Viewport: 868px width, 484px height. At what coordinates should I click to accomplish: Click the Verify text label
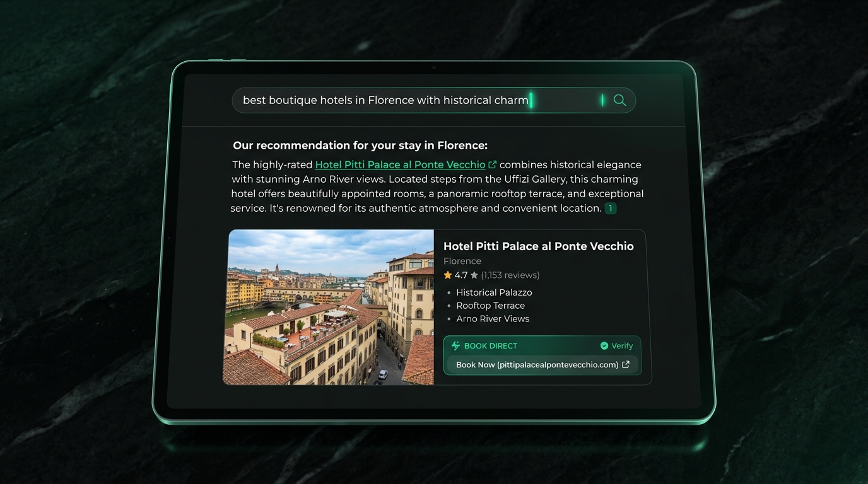(622, 346)
